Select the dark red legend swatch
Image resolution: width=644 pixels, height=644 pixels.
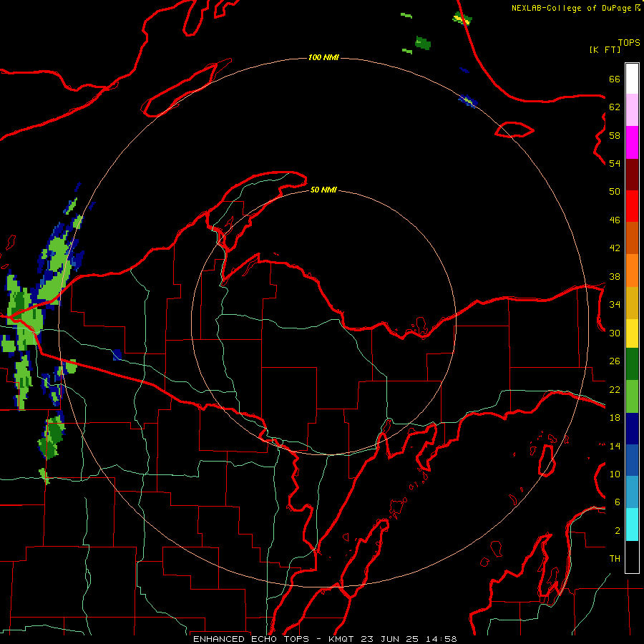point(632,175)
